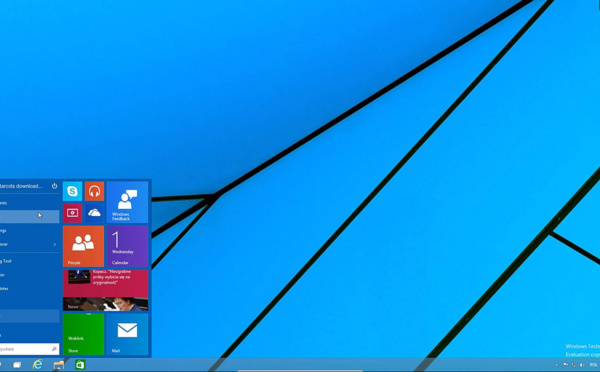Open File Explorer from the taskbar
600x372 pixels.
tap(59, 365)
